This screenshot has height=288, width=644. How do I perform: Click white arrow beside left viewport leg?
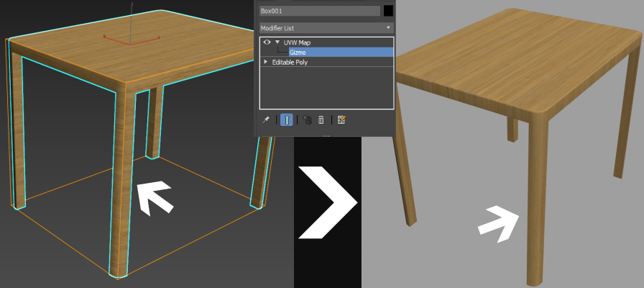tap(155, 199)
